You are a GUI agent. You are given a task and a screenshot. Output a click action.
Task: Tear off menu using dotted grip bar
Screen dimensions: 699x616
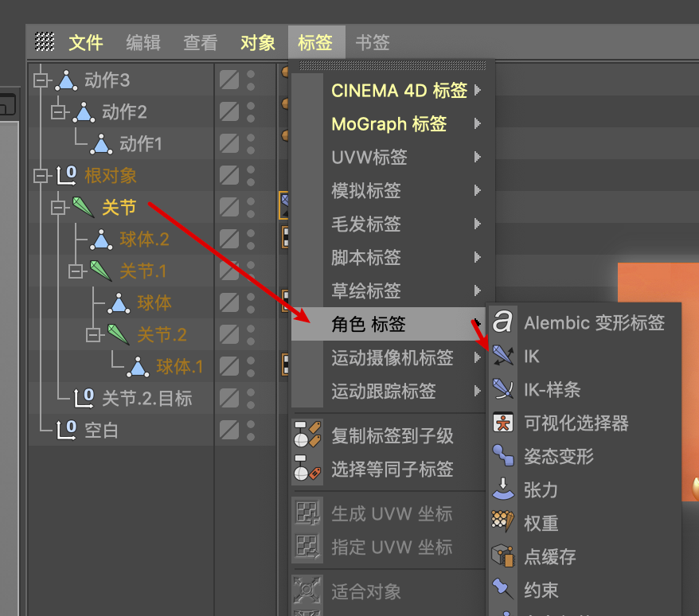pyautogui.click(x=392, y=66)
